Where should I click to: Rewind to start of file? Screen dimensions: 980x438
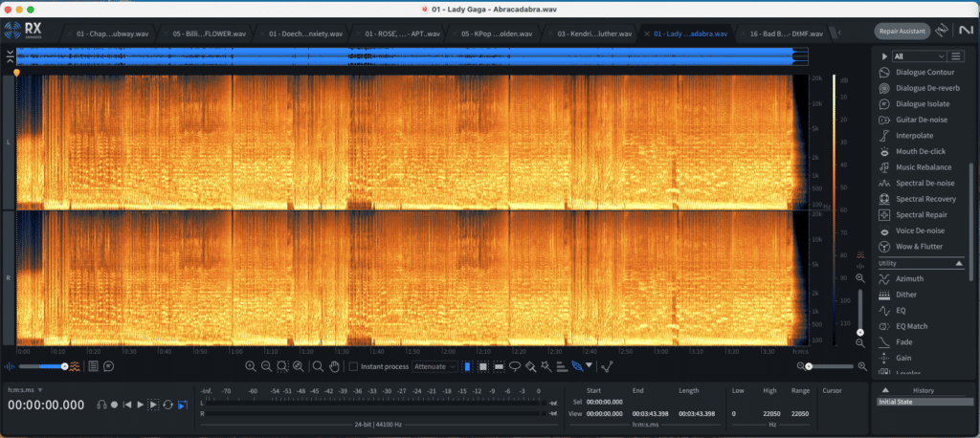(127, 405)
